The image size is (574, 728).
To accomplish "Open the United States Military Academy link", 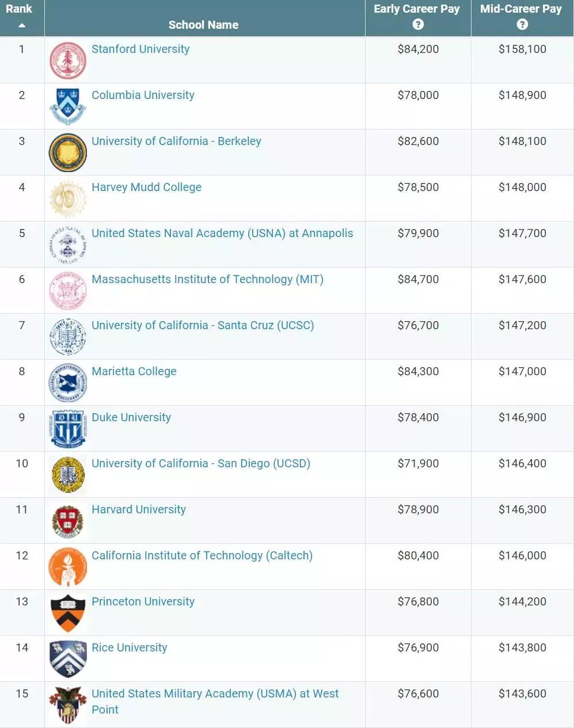I will [x=215, y=702].
